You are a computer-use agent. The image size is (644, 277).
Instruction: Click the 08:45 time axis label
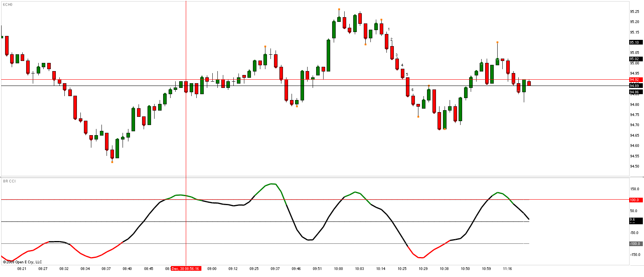[x=149, y=269]
